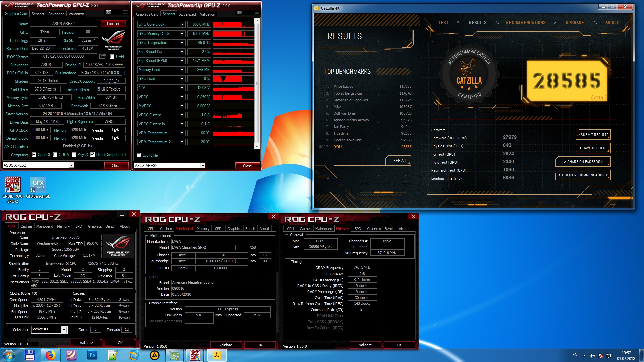644x362 pixels.
Task: Click the floppy disk save icon in taskbar
Action: [x=30, y=355]
